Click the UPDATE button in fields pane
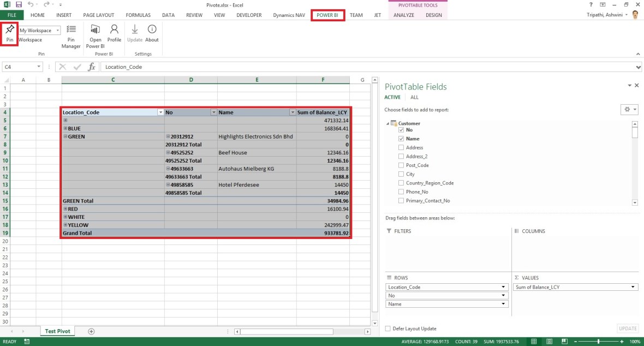This screenshot has height=346, width=644. (x=627, y=329)
